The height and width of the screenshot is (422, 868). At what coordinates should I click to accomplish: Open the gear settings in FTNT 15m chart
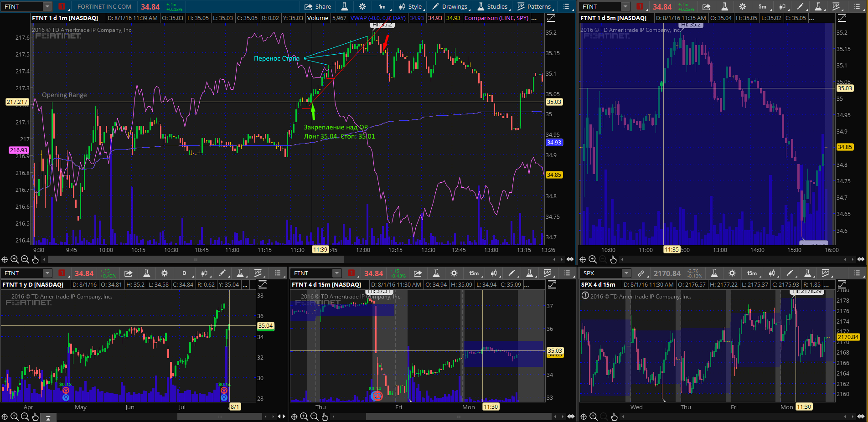(454, 273)
